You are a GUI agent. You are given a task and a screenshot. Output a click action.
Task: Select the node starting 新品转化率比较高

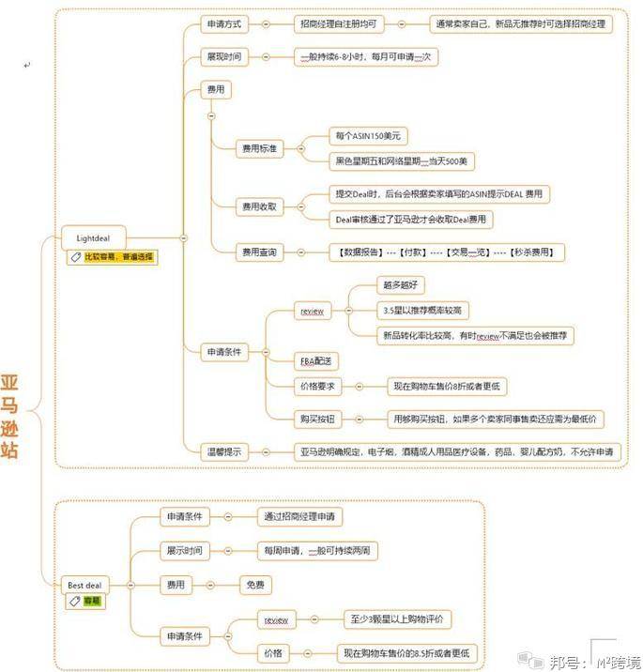click(475, 335)
